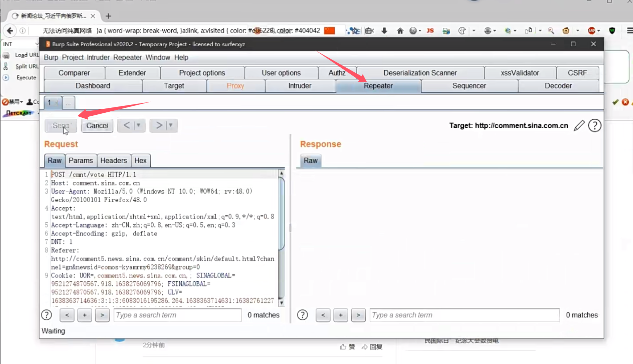Click request search field
This screenshot has height=364, width=633.
tap(178, 315)
